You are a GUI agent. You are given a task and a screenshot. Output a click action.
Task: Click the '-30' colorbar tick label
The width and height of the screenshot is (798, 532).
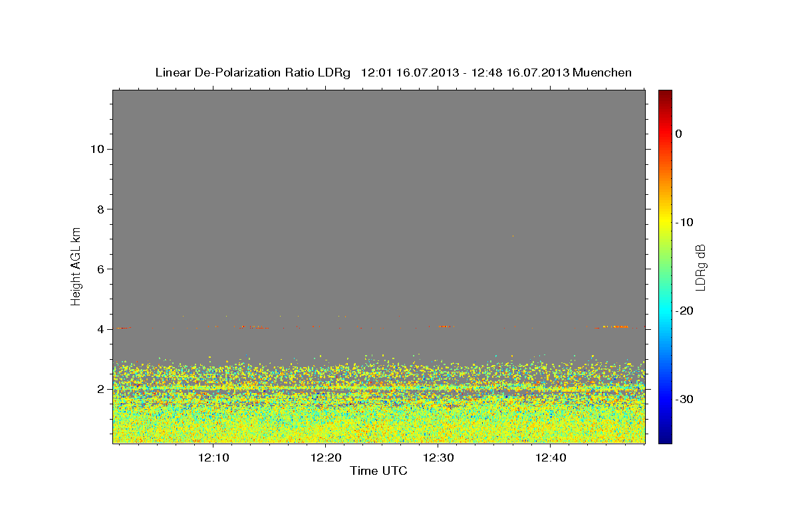tap(685, 399)
